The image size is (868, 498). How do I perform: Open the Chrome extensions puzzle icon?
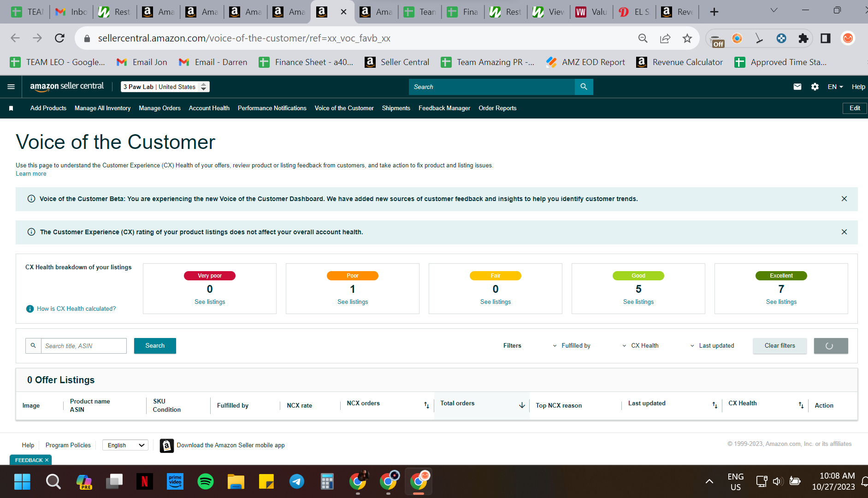803,38
